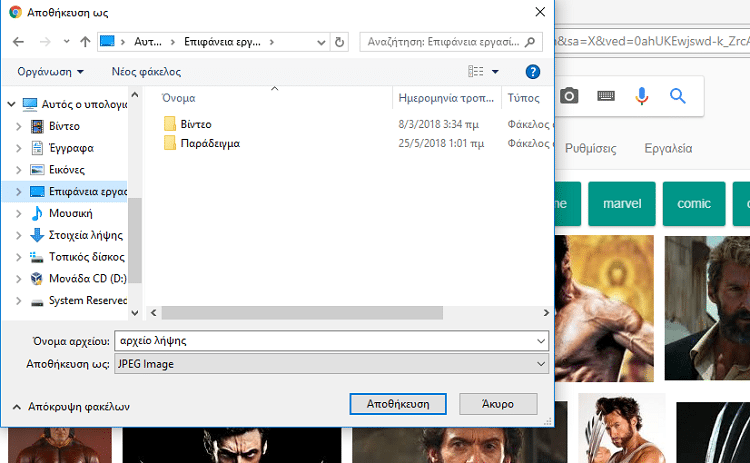Expand the Στοιχεία λήψης tree node
Screen dimensions: 750x463
[19, 235]
